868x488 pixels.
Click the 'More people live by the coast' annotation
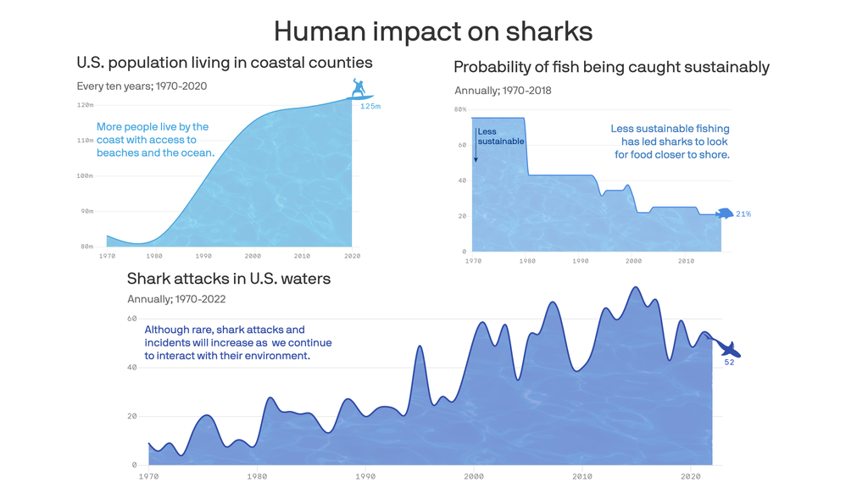pyautogui.click(x=155, y=140)
